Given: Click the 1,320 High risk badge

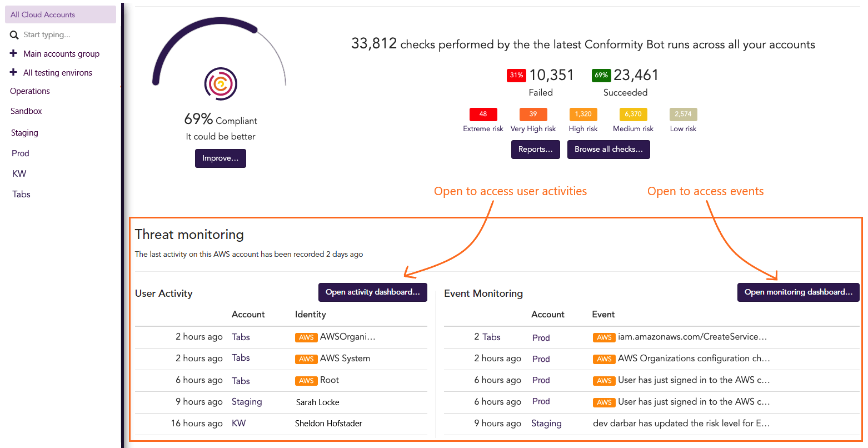Looking at the screenshot, I should tap(583, 114).
